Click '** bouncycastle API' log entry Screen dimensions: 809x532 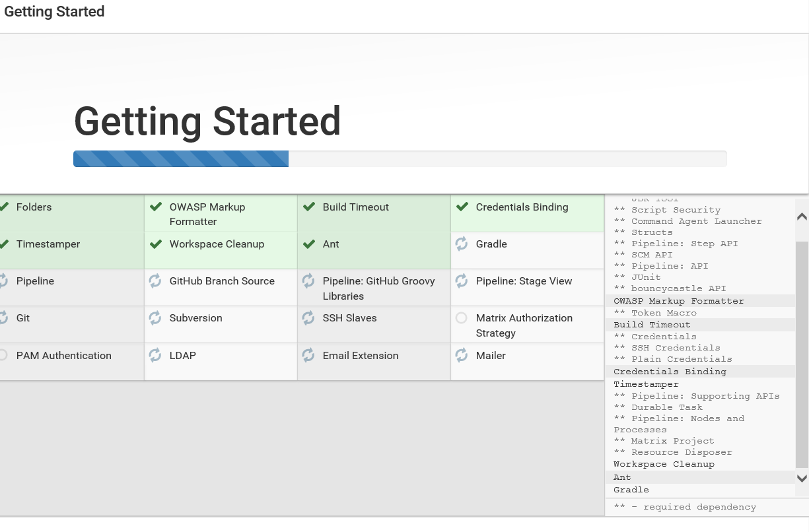point(670,288)
